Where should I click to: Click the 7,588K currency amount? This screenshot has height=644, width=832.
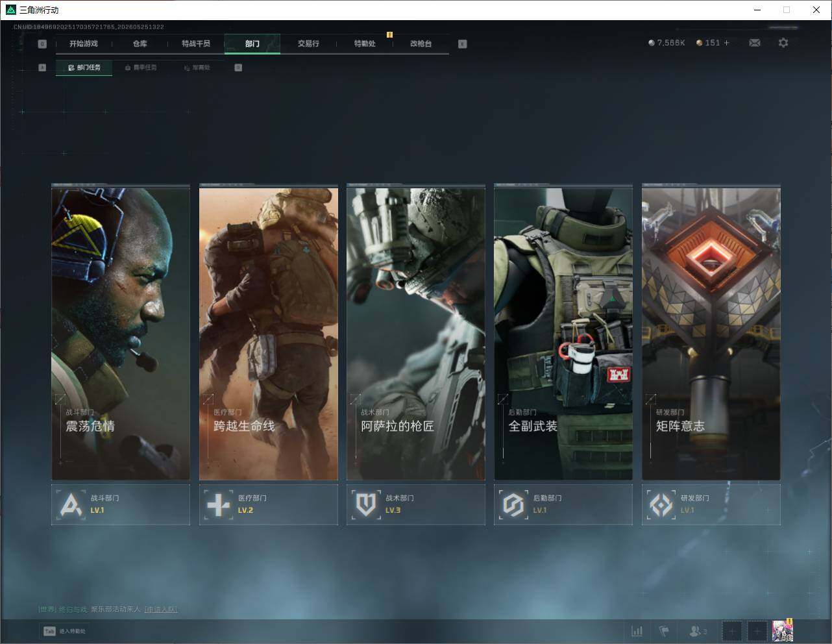(x=671, y=43)
